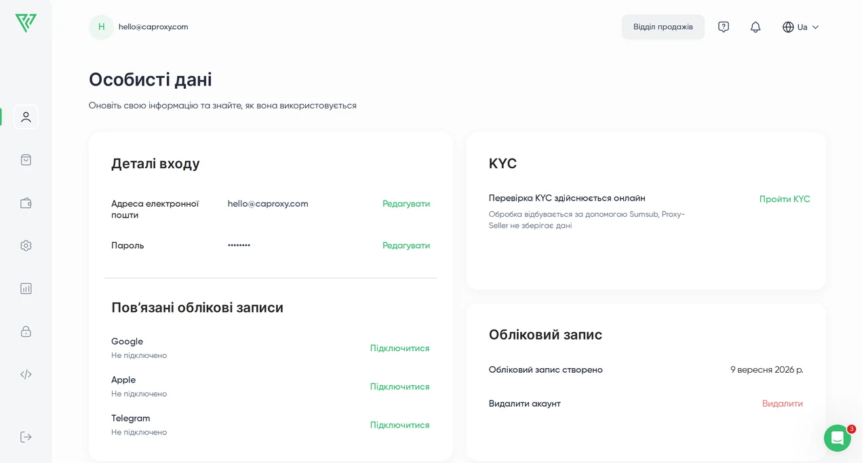This screenshot has width=868, height=463.
Task: Click Не підключено under Telegram
Action: tap(139, 432)
